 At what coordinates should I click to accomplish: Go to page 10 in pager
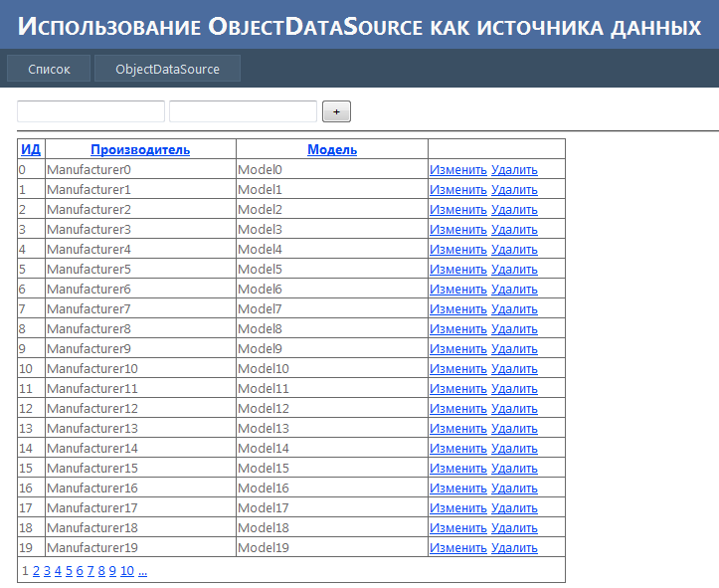(x=127, y=570)
